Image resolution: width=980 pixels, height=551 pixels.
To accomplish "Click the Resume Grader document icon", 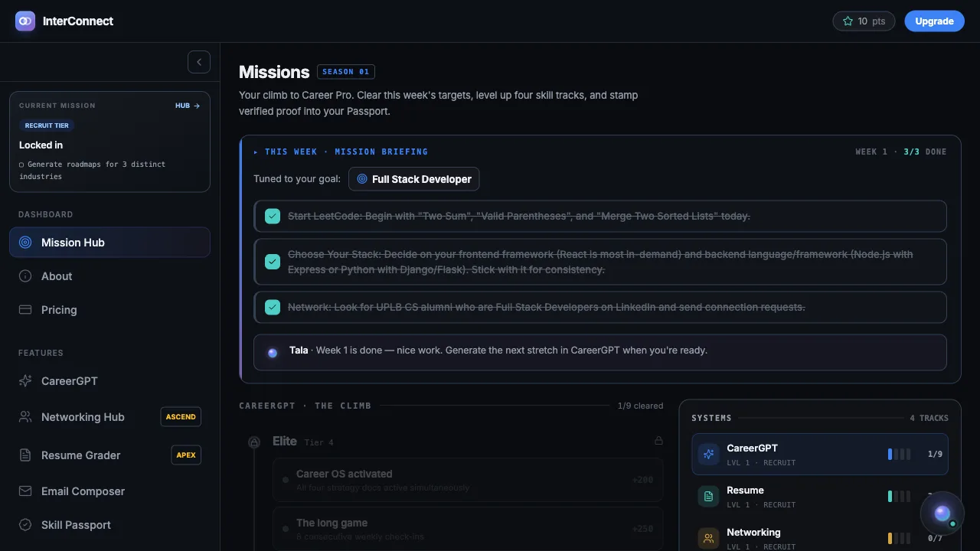I will coord(25,455).
